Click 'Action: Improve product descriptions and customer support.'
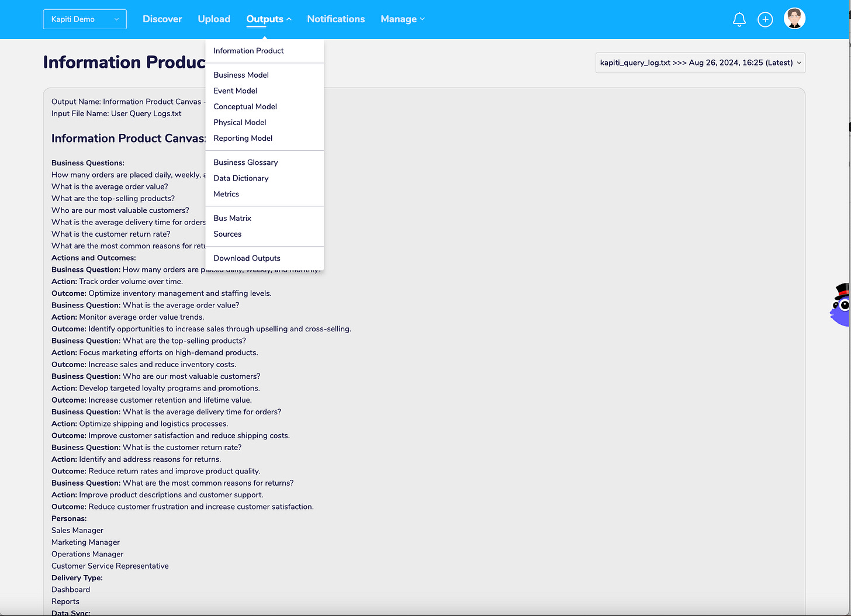The height and width of the screenshot is (616, 851). [x=157, y=495]
